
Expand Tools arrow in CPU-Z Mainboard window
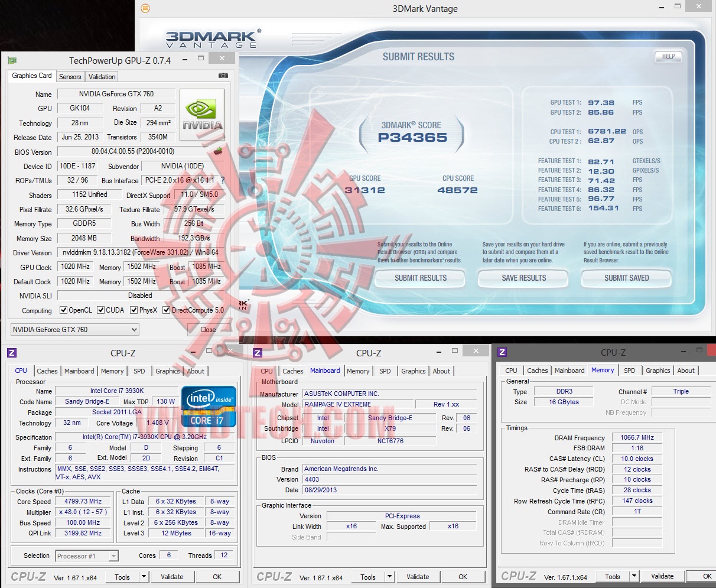click(389, 577)
